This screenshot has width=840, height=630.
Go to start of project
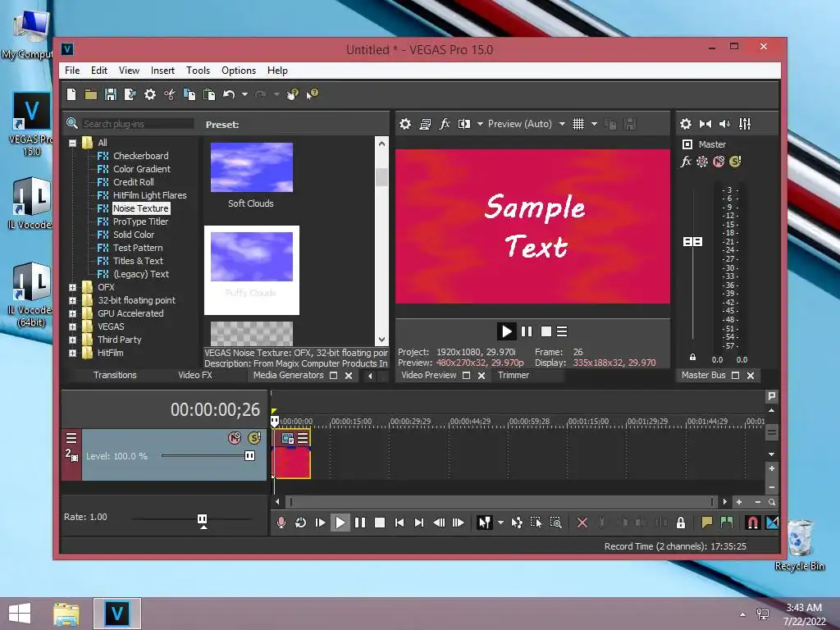(x=399, y=523)
